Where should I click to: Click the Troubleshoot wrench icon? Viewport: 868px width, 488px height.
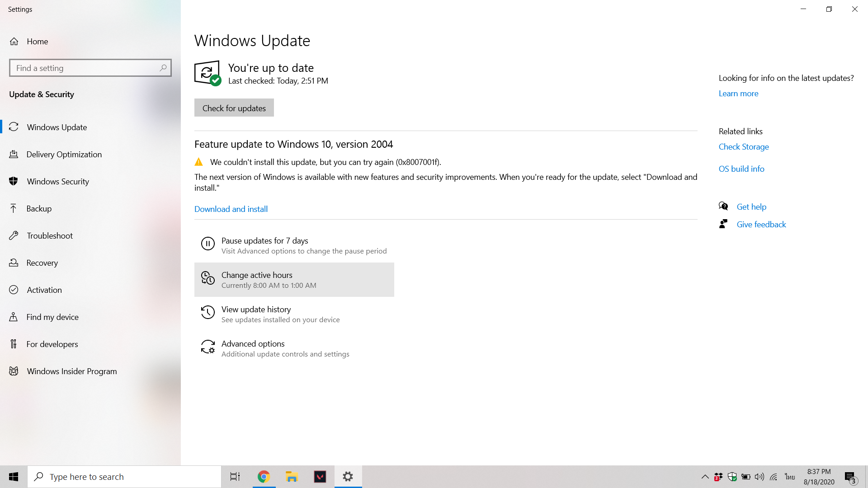(14, 235)
